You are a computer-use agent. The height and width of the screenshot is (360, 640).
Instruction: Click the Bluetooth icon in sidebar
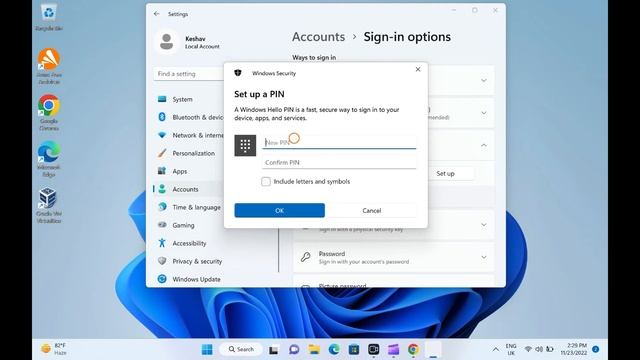162,117
